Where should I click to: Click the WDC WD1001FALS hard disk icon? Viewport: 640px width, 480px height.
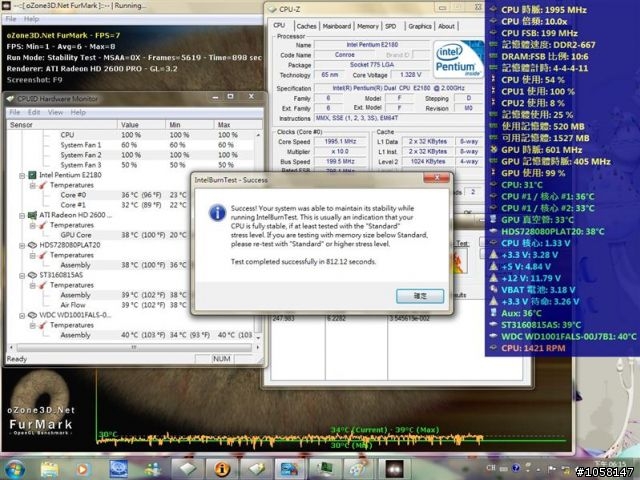pos(32,315)
